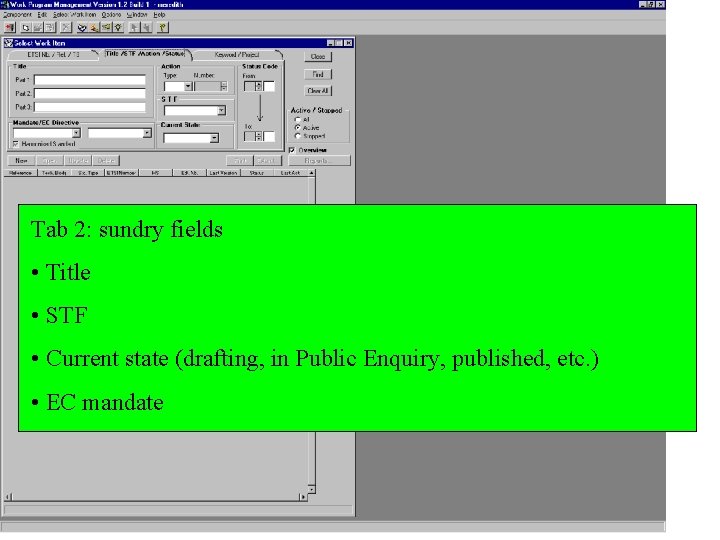Click the Title Part 2 input field
The height and width of the screenshot is (540, 720).
click(90, 94)
